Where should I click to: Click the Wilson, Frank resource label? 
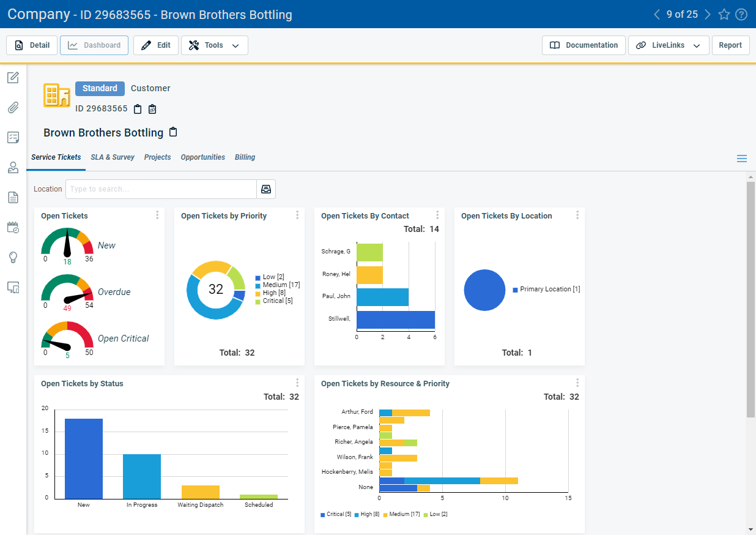click(x=355, y=457)
